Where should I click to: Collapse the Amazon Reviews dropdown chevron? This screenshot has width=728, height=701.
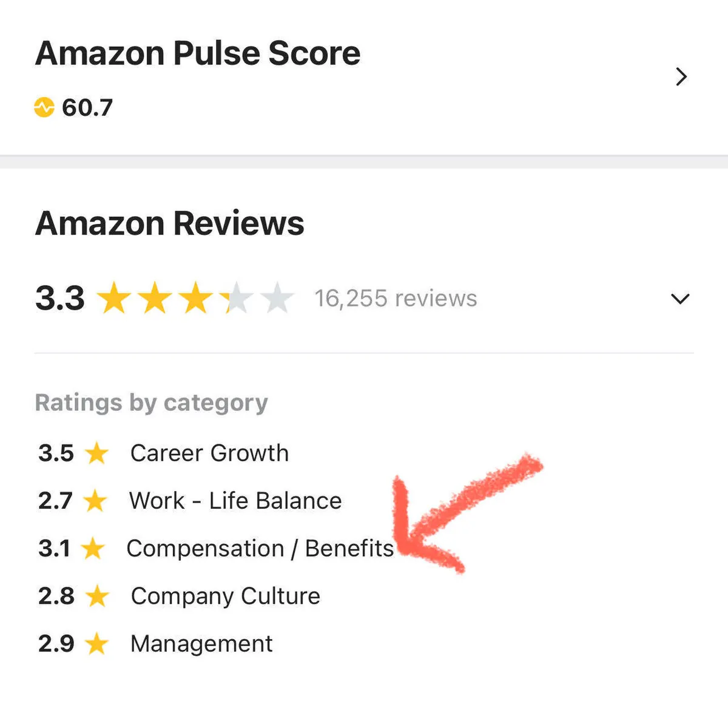(x=680, y=299)
